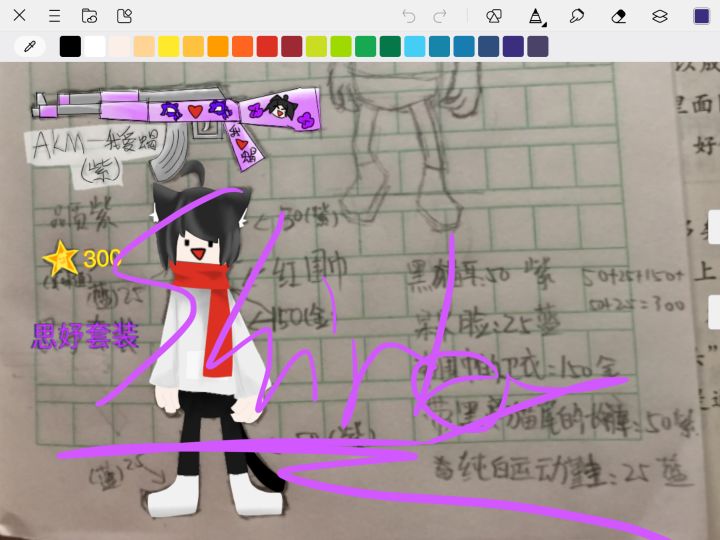Close the drawing with the X icon
The height and width of the screenshot is (540, 720).
coord(19,16)
